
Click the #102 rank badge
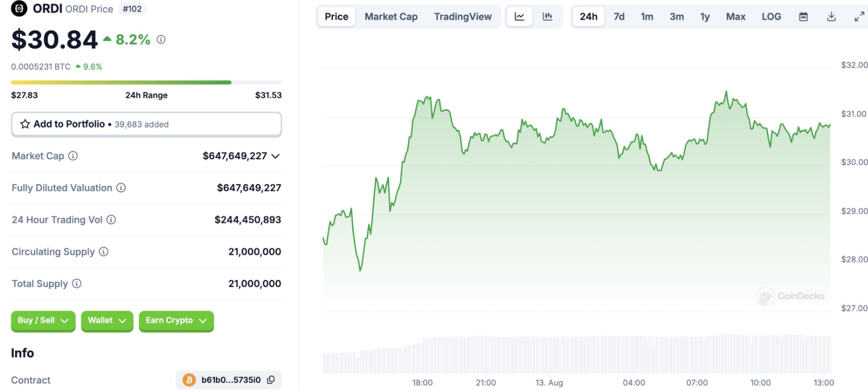[x=133, y=9]
